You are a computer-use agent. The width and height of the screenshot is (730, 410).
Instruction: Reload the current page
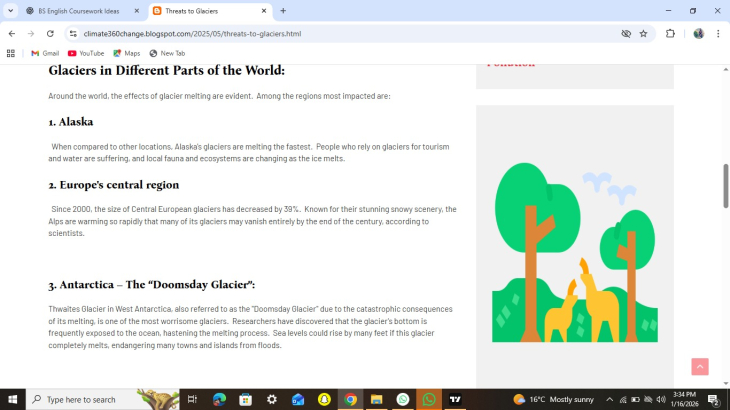(x=50, y=33)
